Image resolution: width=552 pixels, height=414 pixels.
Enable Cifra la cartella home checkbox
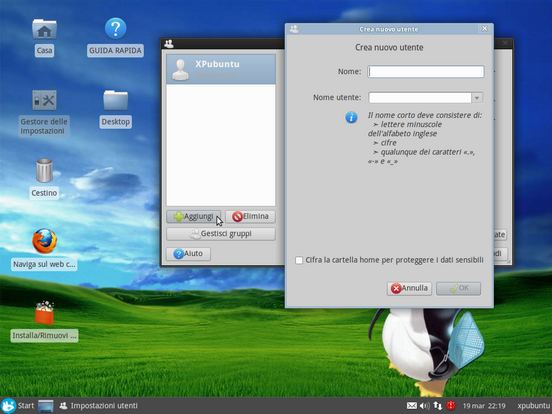(299, 260)
